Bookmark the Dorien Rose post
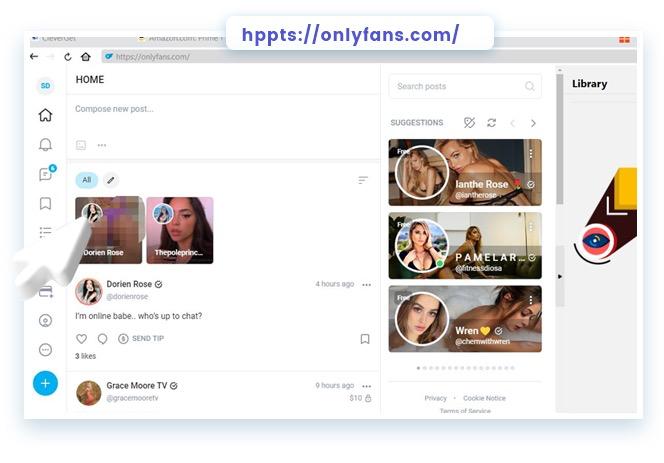 click(x=365, y=338)
